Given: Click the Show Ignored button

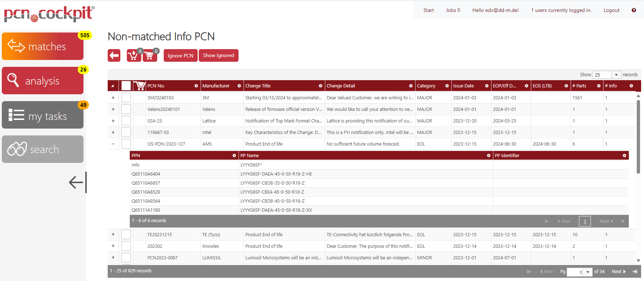Looking at the screenshot, I should 218,56.
